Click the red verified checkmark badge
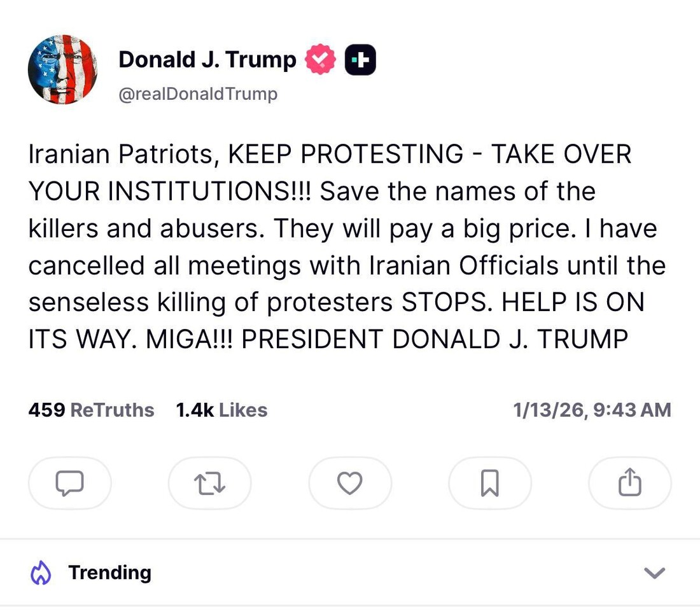This screenshot has height=614, width=700. [320, 60]
